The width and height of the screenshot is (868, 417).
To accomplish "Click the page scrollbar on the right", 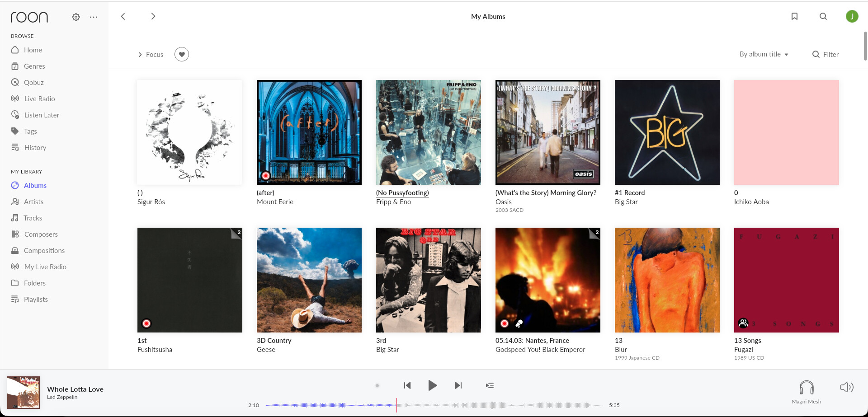I will click(x=865, y=46).
